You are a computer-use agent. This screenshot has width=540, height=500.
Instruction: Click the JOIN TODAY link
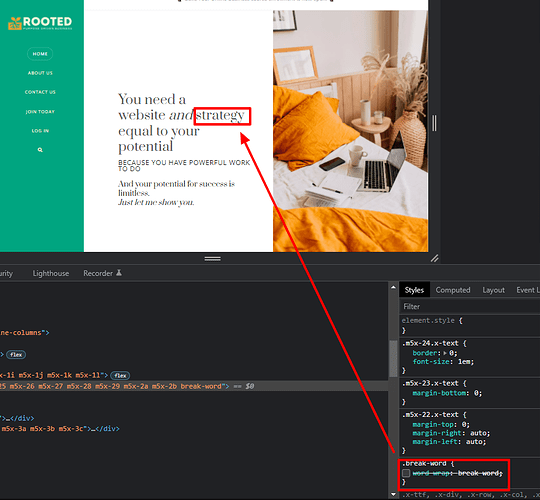point(40,112)
